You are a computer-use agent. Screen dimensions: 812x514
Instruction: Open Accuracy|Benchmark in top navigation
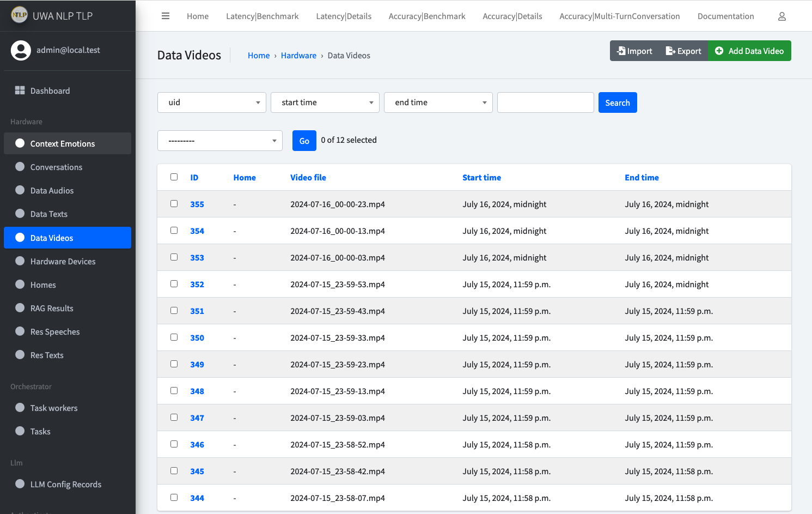point(427,16)
